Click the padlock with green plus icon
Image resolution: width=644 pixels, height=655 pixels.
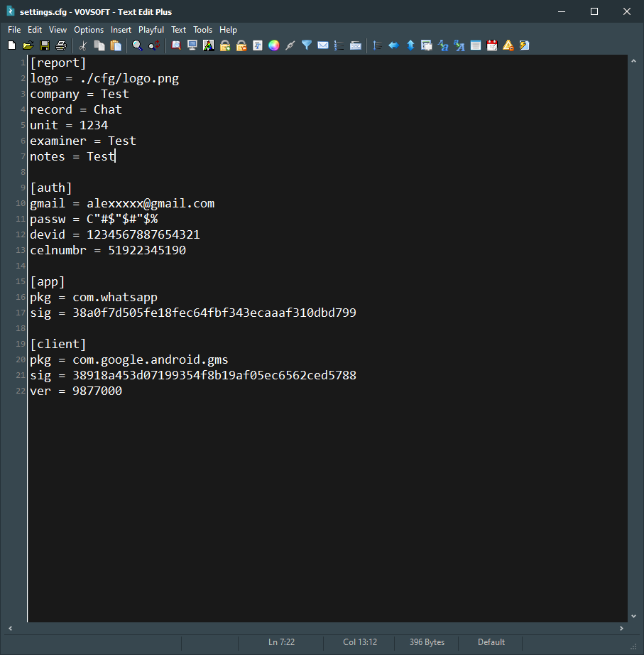click(x=224, y=45)
